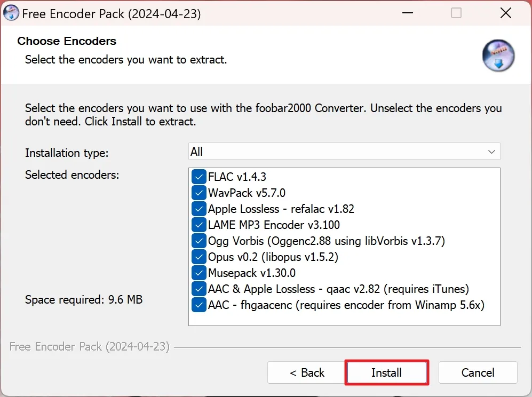Screen dimensions: 532x397
Task: Click the Install button
Action: click(x=386, y=372)
